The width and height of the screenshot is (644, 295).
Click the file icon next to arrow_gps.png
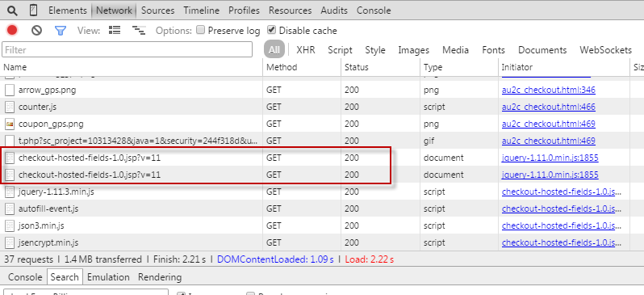[10, 90]
